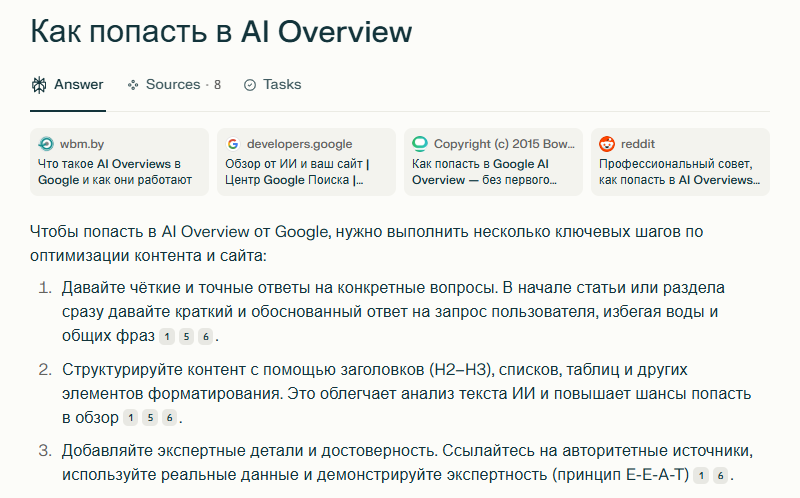Image resolution: width=800 pixels, height=498 pixels.
Task: Click citation 5 in the first list item
Action: 186,336
